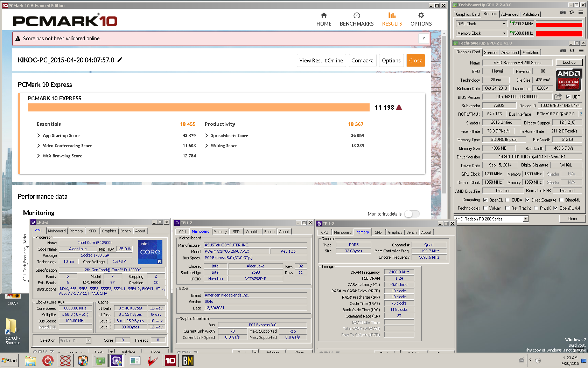Click the warning triangle next to score 11 198
Image resolution: width=588 pixels, height=368 pixels.
tap(399, 107)
